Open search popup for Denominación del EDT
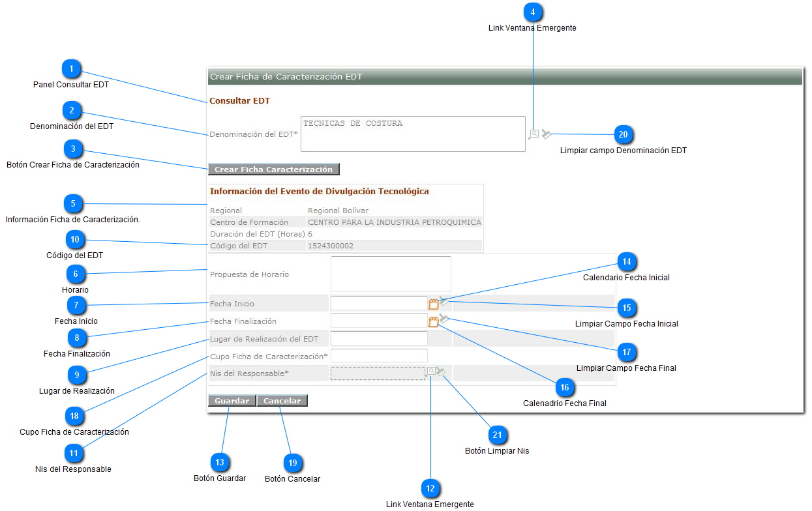 [x=534, y=134]
